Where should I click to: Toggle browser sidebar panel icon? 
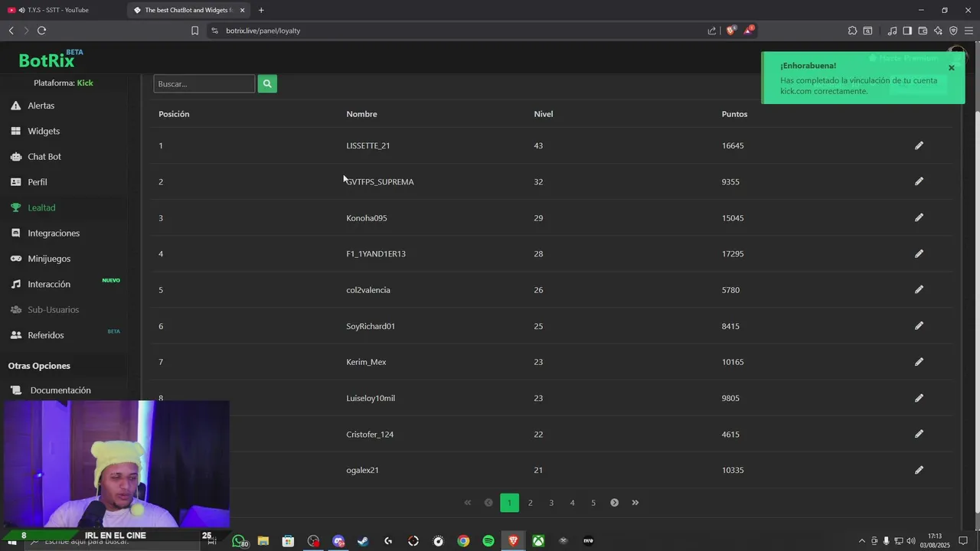pos(907,31)
